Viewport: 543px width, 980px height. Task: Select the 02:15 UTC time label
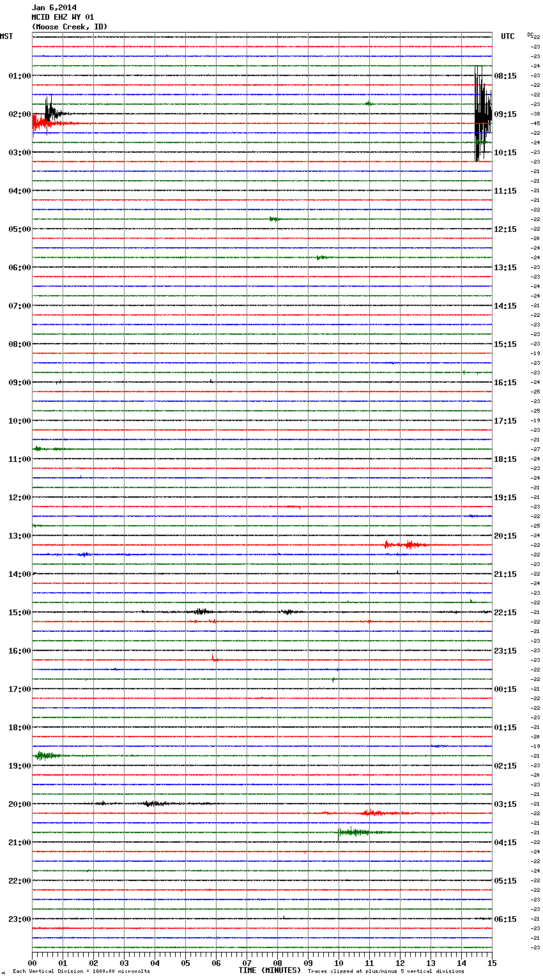(505, 765)
